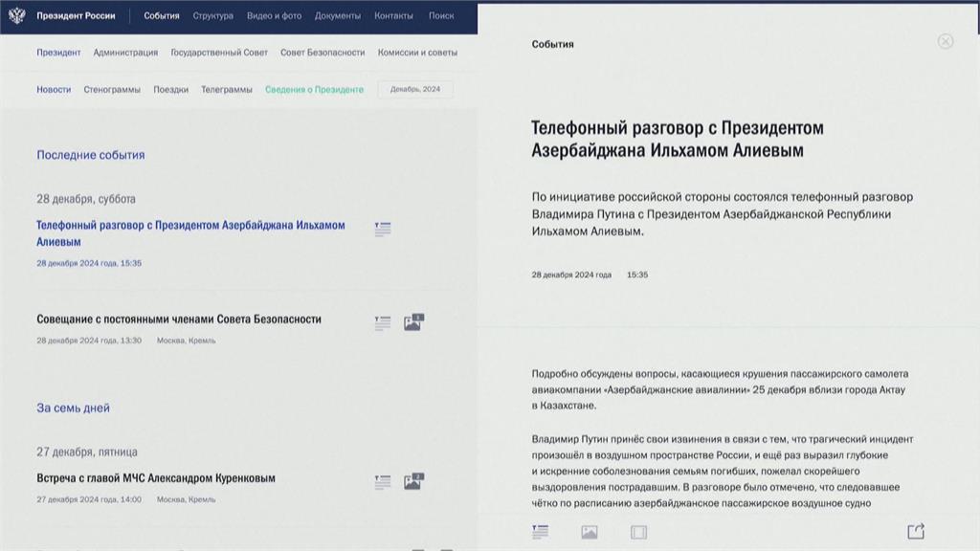Click Поиск in the top navigation
Image resolution: width=980 pixels, height=551 pixels.
pos(441,16)
